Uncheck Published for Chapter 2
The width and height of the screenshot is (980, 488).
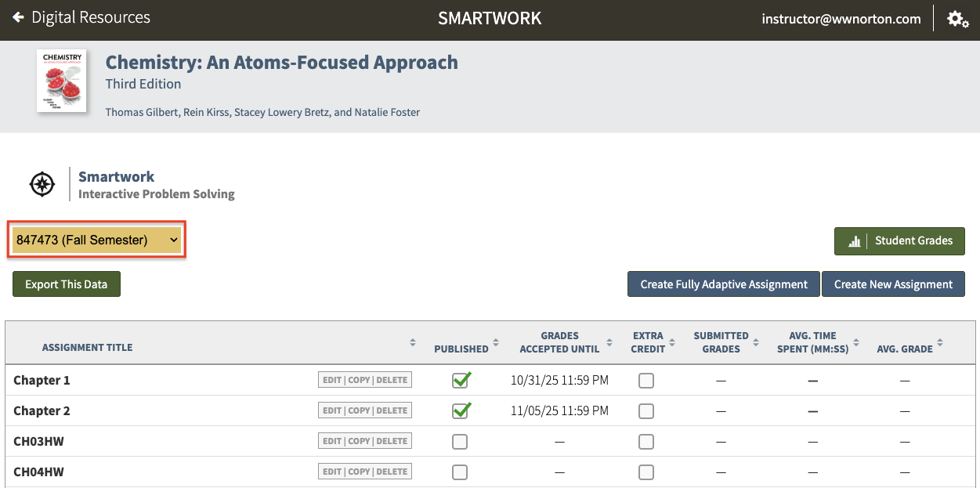[461, 410]
